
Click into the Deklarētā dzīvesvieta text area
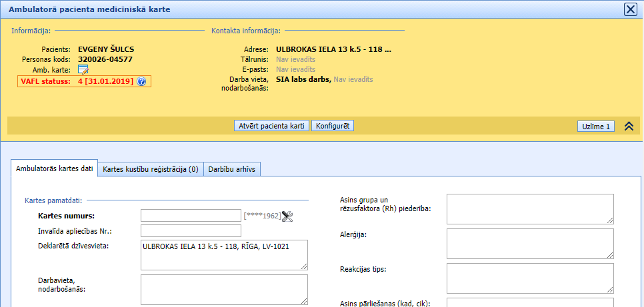coord(224,255)
